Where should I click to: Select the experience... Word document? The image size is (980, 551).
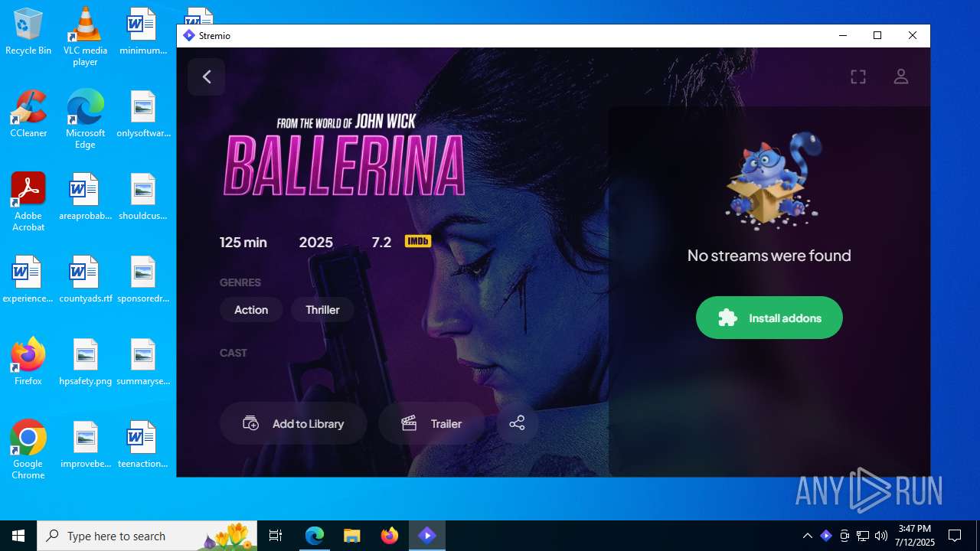tap(28, 279)
